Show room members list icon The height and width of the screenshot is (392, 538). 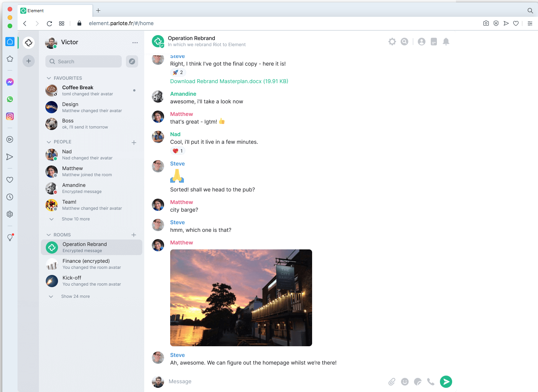pyautogui.click(x=422, y=42)
